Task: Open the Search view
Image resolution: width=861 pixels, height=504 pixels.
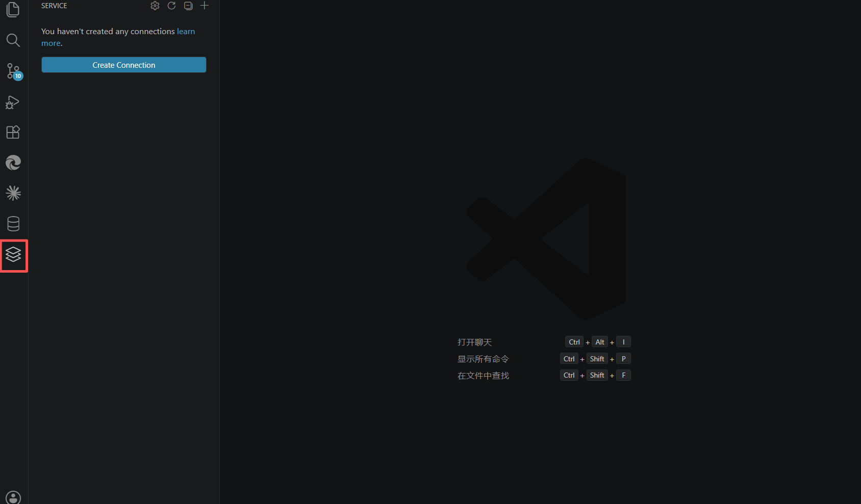Action: [x=13, y=40]
